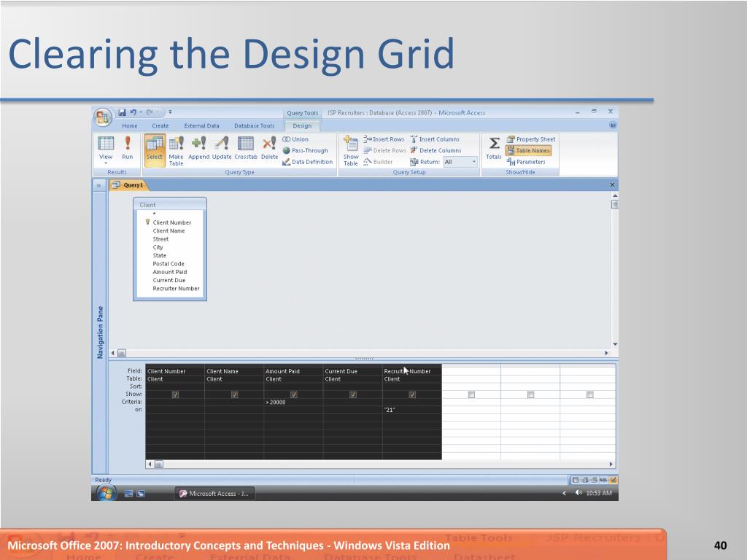Screen dimensions: 747x560
Task: Run the query
Action: (127, 148)
